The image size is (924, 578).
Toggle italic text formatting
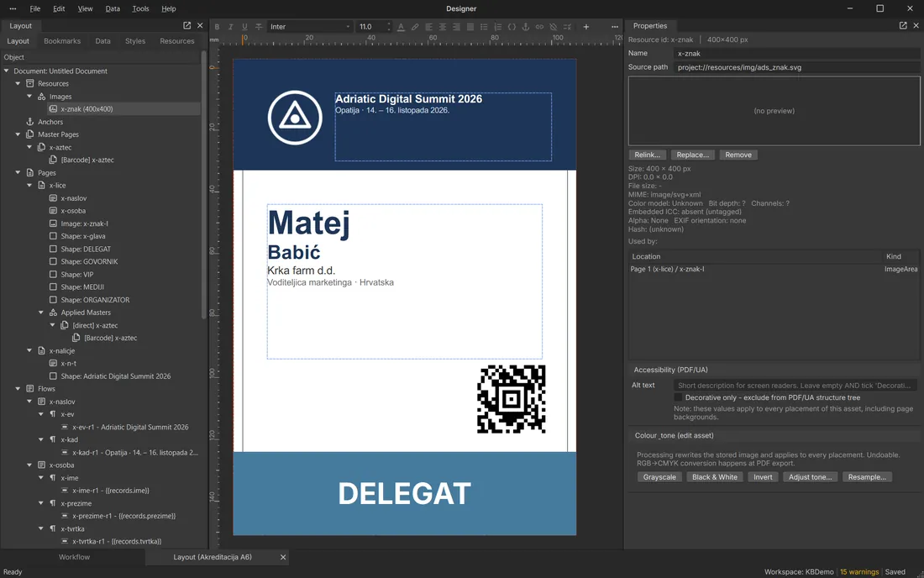[x=230, y=27]
